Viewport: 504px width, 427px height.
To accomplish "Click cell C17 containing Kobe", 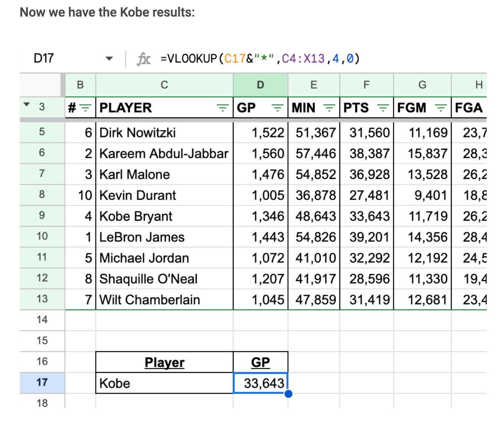I will 164,383.
